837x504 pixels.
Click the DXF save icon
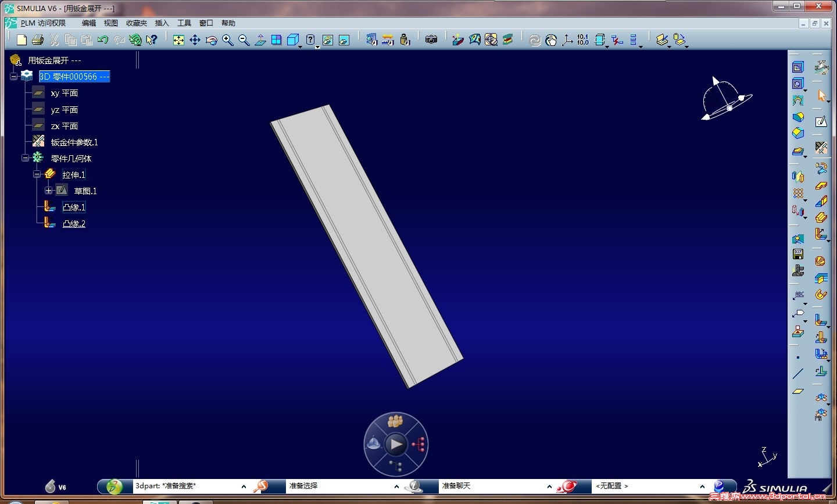coord(798,254)
